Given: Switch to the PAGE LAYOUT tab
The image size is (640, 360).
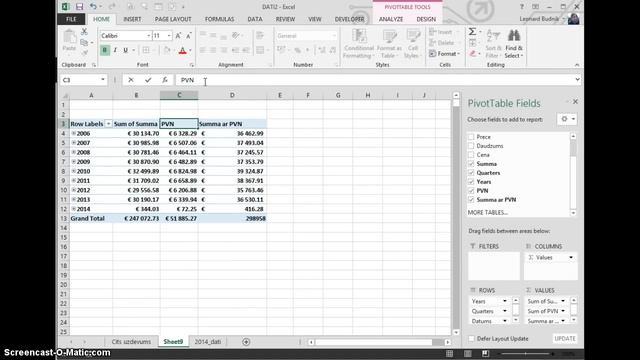Looking at the screenshot, I should tap(173, 19).
